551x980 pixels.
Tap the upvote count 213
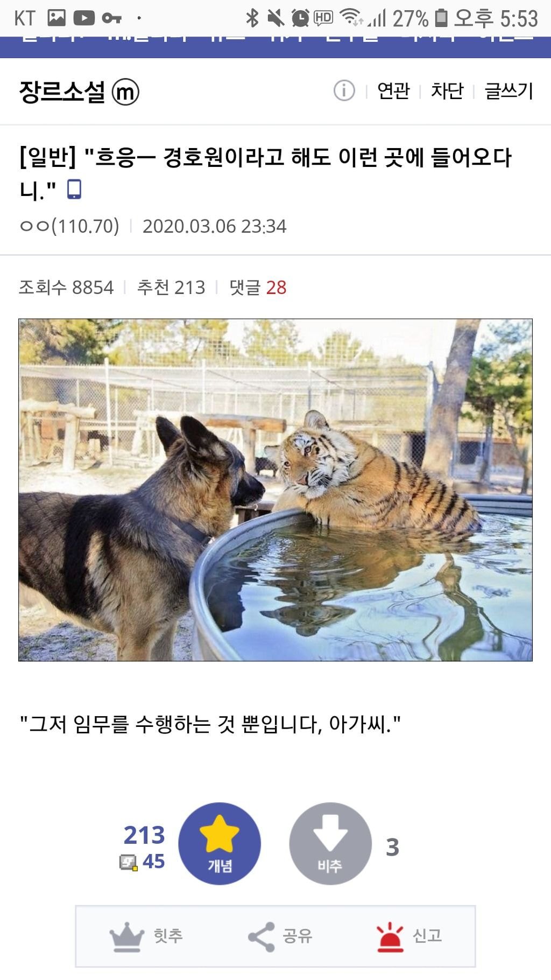point(144,835)
